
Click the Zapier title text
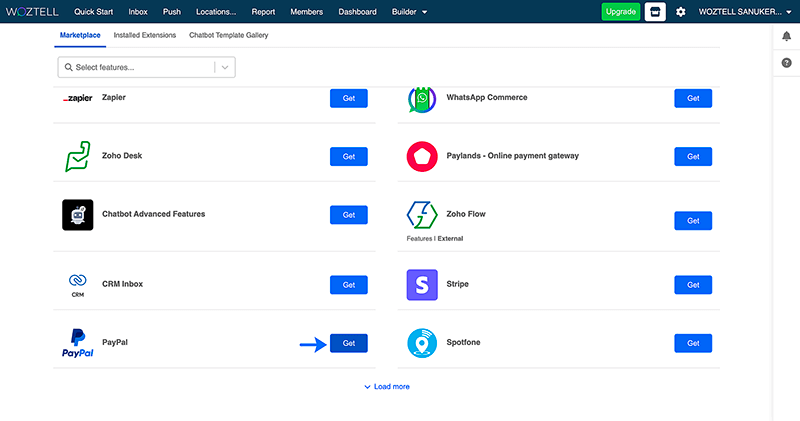coord(114,97)
